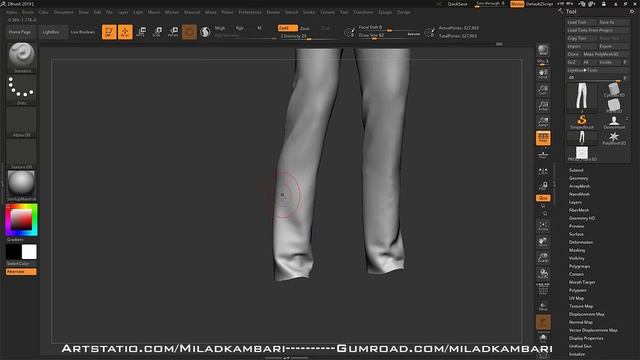The image size is (640, 360).
Task: Select the white main color swatch
Action: click(29, 252)
